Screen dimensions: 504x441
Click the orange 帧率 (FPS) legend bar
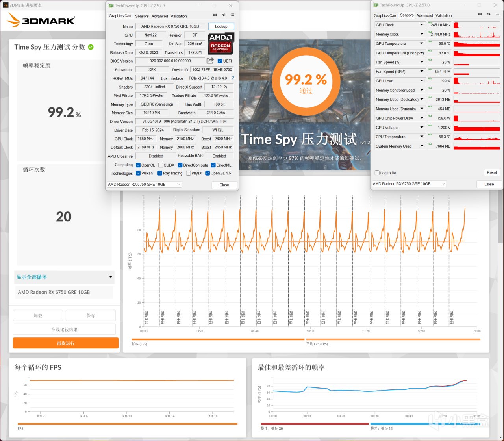(x=218, y=339)
